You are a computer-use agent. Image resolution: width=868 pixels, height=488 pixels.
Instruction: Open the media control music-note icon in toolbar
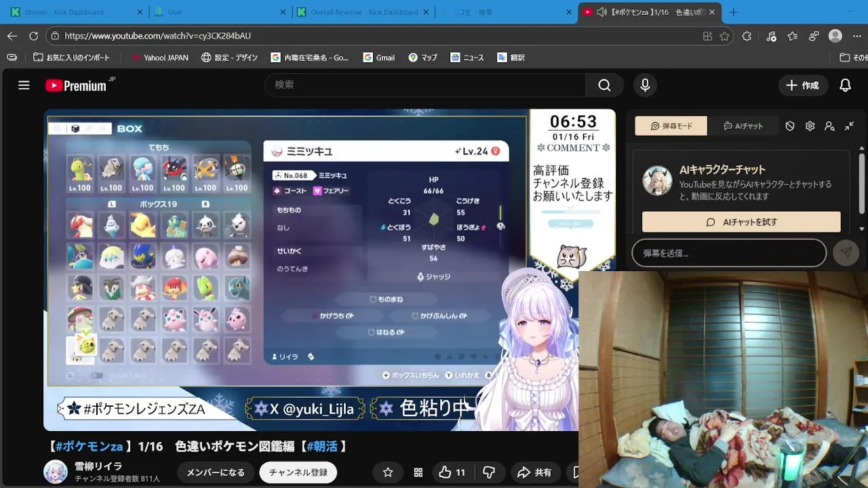pos(771,36)
